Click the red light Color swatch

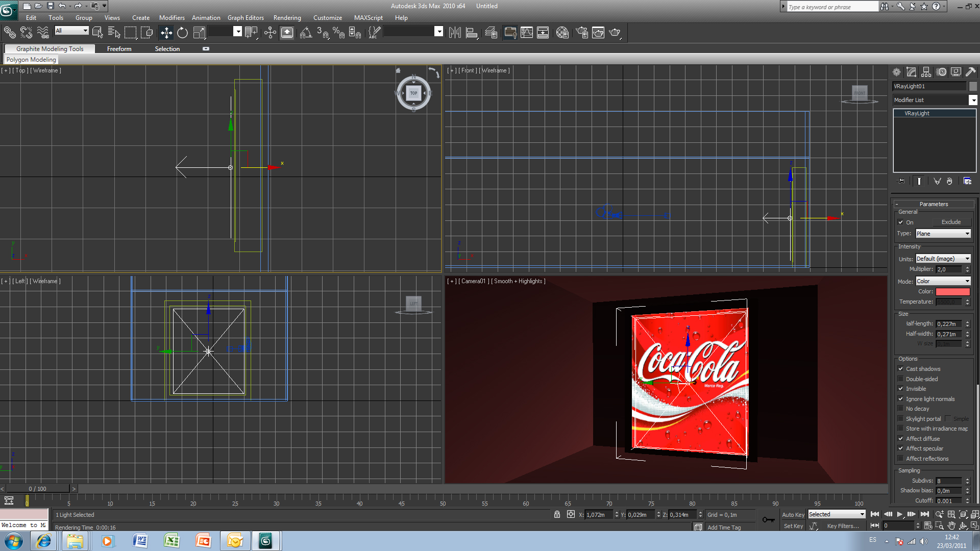click(x=952, y=292)
